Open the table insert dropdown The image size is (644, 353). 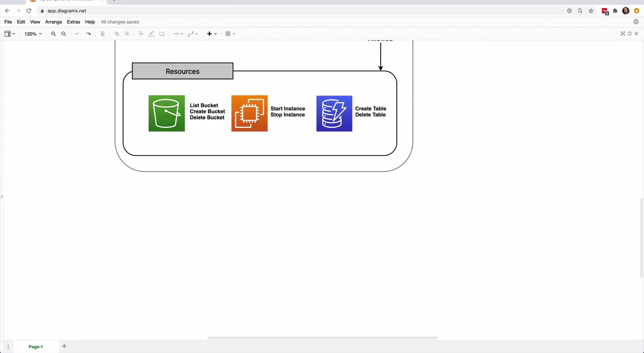click(x=230, y=34)
